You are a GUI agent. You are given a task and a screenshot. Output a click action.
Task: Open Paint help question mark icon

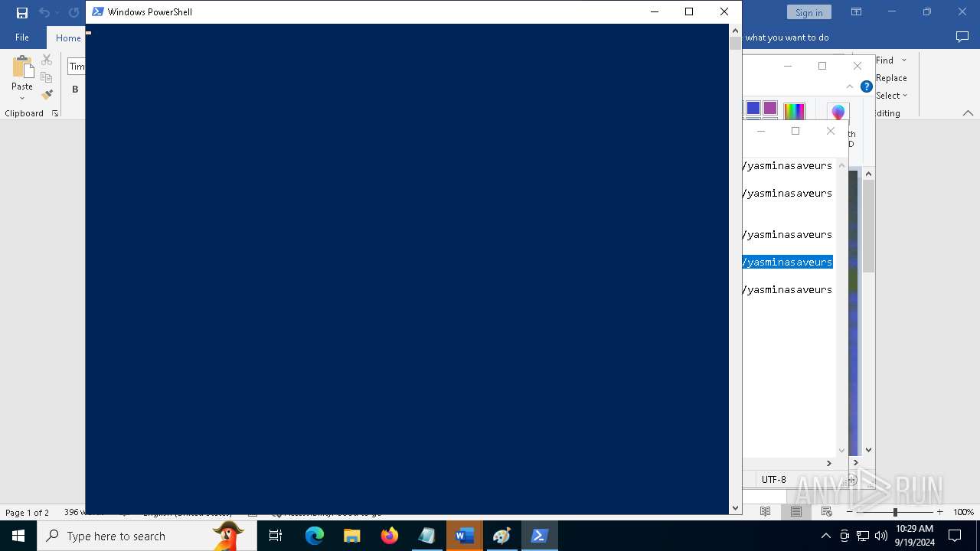866,86
